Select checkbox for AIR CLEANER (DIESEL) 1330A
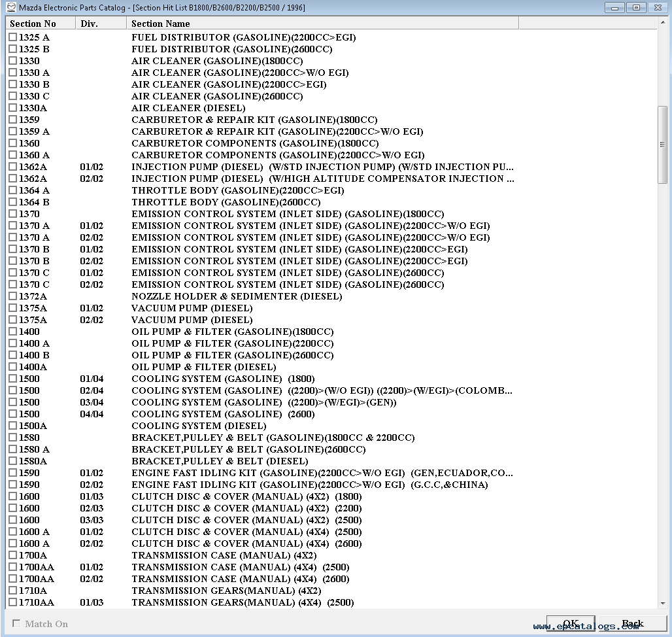 (x=12, y=108)
